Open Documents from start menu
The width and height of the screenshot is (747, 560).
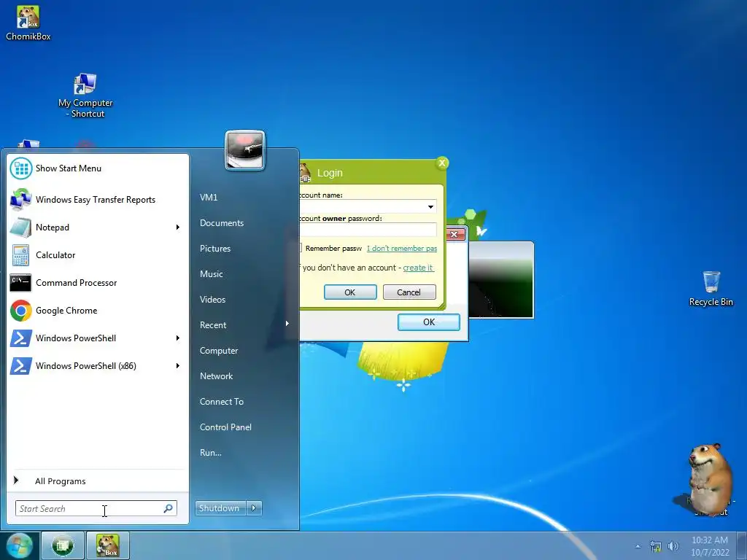pos(222,223)
